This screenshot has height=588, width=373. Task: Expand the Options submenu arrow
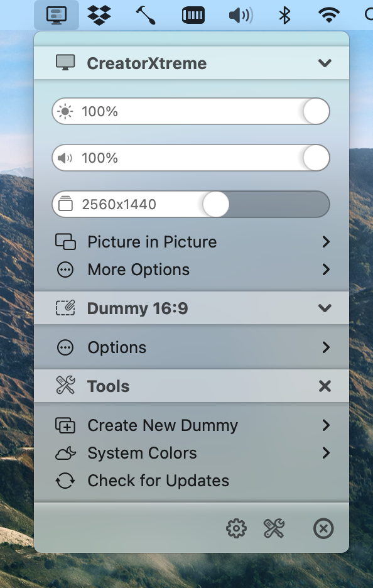325,347
